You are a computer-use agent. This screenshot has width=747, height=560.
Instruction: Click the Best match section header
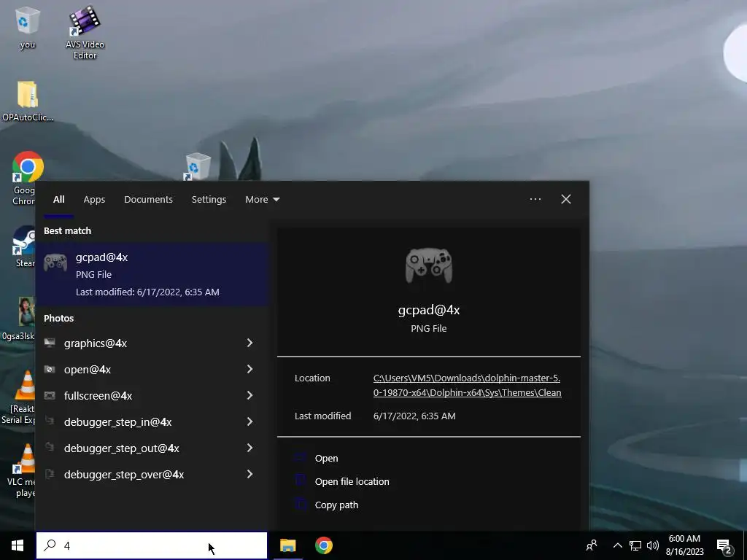(x=67, y=230)
